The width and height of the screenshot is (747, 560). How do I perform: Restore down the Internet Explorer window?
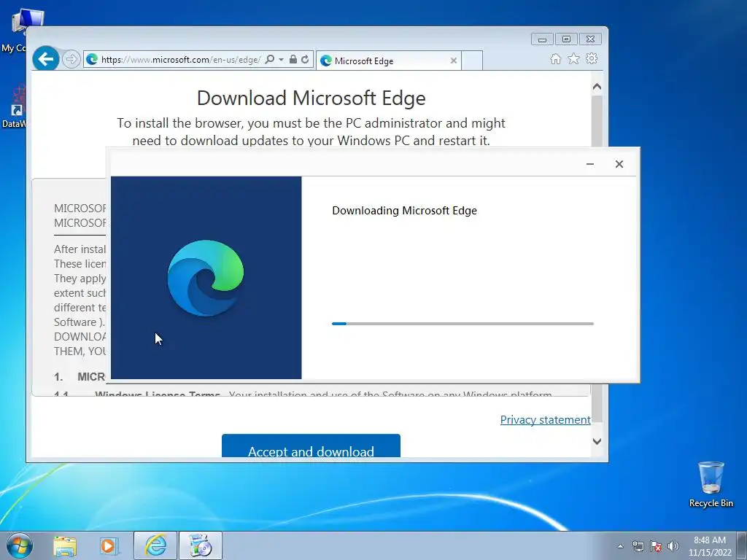pyautogui.click(x=566, y=39)
